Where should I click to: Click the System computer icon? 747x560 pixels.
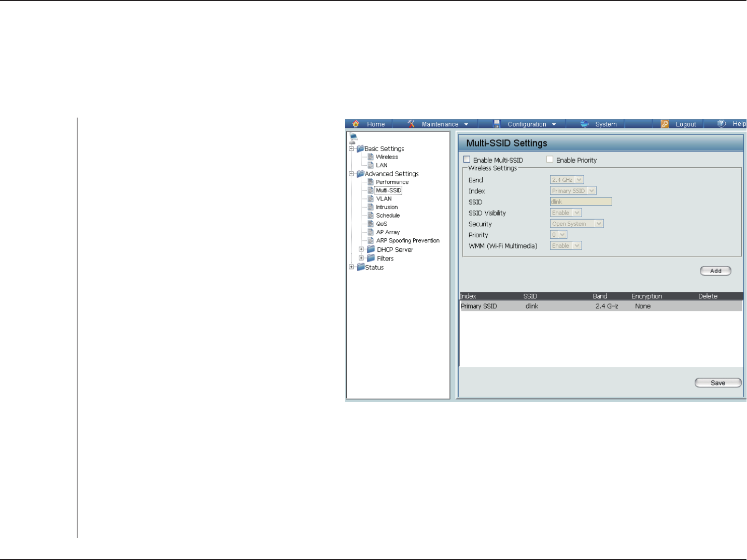[585, 124]
